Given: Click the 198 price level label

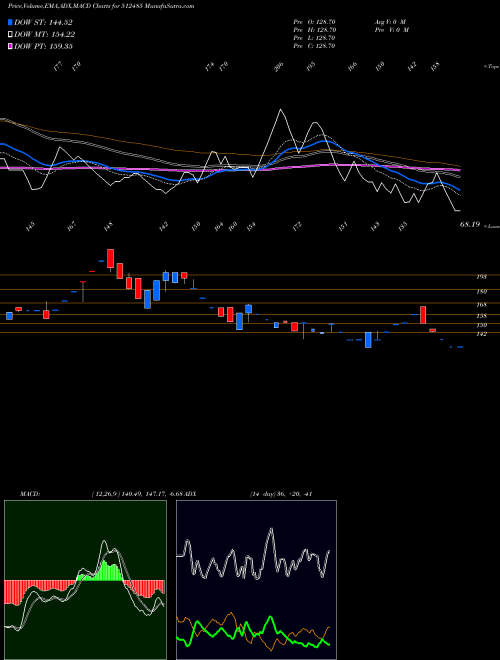Looking at the screenshot, I should pyautogui.click(x=482, y=277).
